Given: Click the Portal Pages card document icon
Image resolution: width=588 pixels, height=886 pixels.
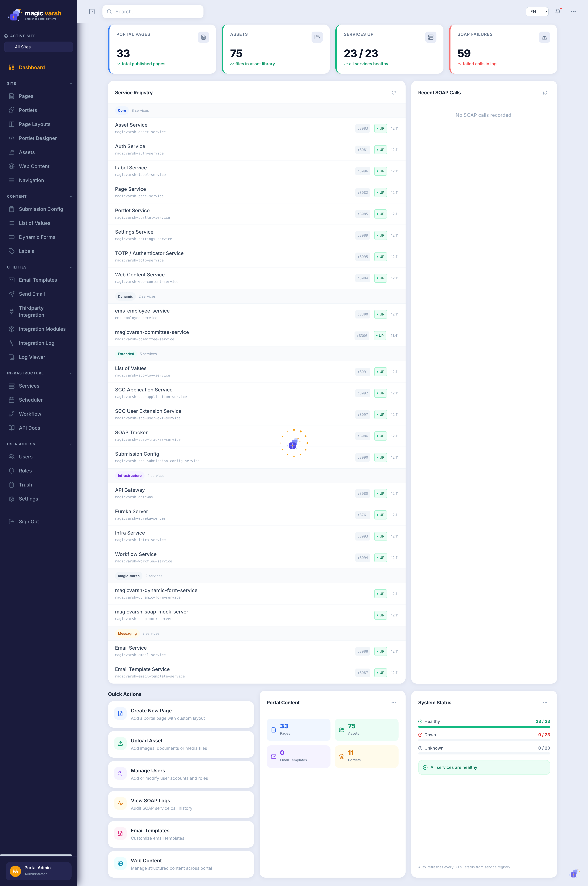Looking at the screenshot, I should click(203, 37).
